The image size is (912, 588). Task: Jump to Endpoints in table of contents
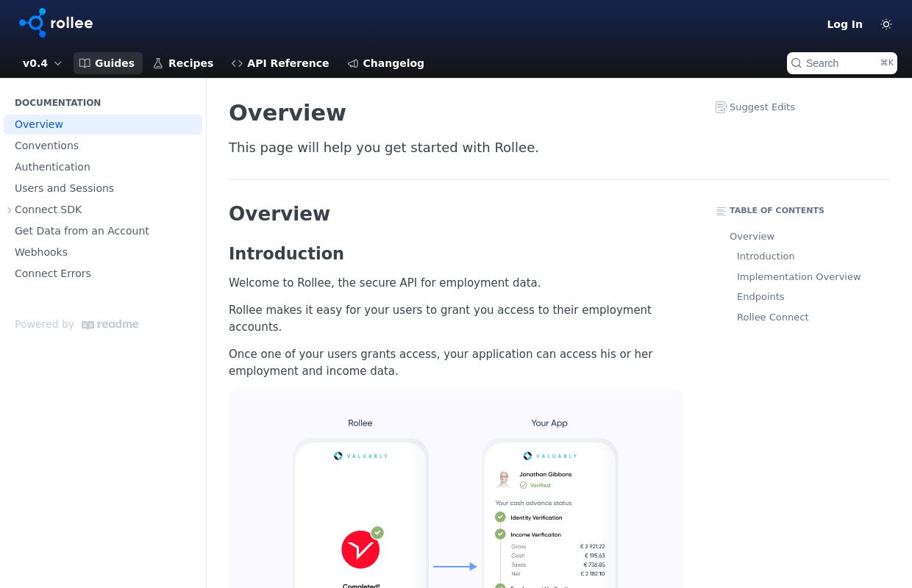[760, 297]
